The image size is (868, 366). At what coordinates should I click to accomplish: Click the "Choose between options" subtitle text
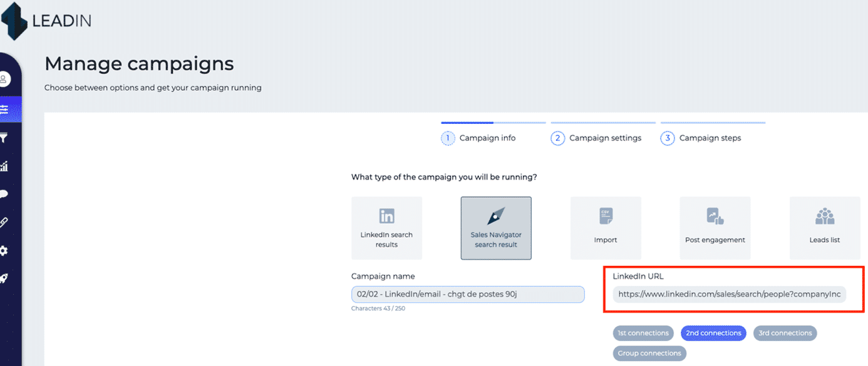click(153, 88)
